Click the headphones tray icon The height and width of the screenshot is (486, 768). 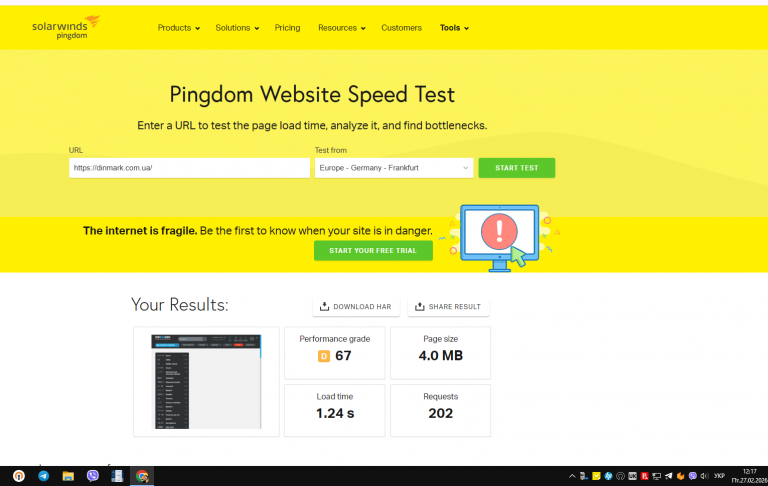[x=620, y=476]
